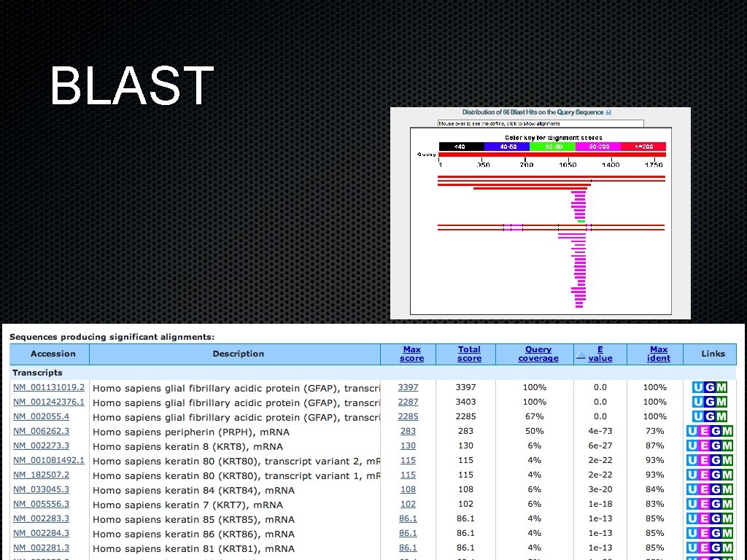This screenshot has width=747, height=560.
Task: Open accession link NM_001242376.1
Action: click(49, 402)
